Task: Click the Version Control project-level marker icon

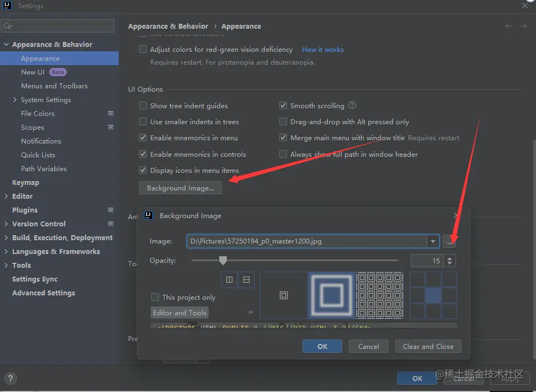Action: point(111,224)
